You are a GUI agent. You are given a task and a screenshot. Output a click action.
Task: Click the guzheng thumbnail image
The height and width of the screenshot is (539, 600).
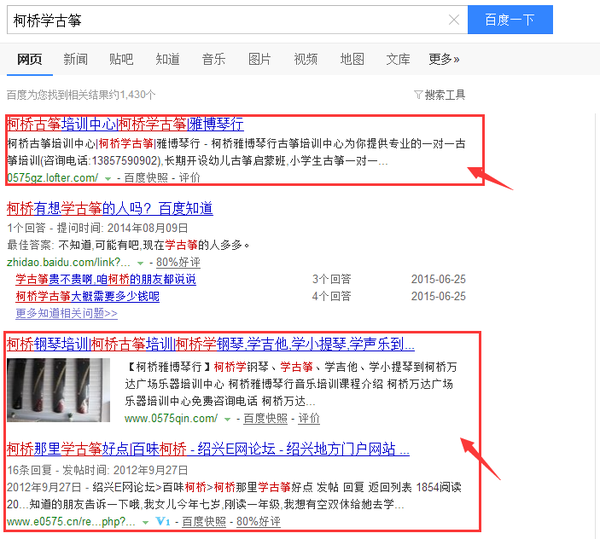[x=59, y=390]
